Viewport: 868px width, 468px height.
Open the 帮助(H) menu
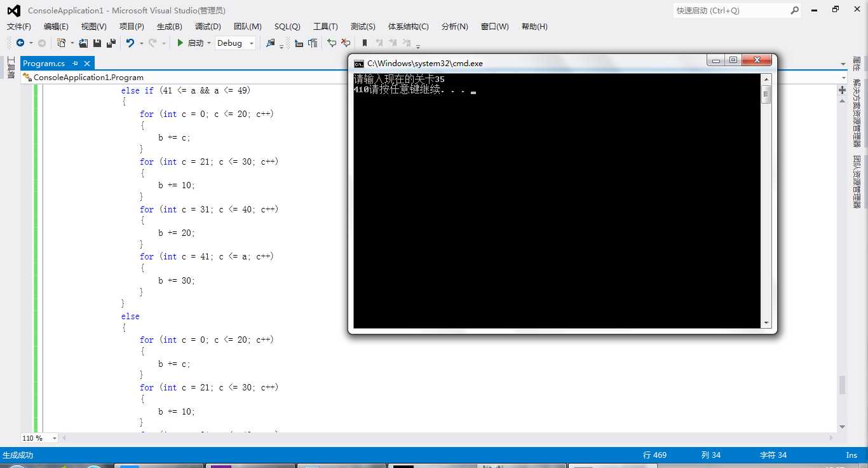(534, 26)
